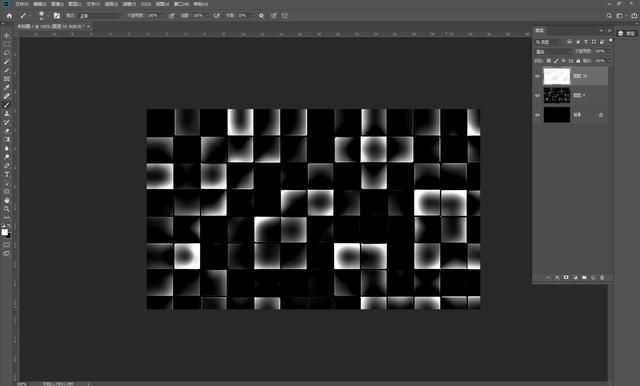640x386 pixels.
Task: Open layer fill dropdown in Layers panel
Action: [609, 61]
